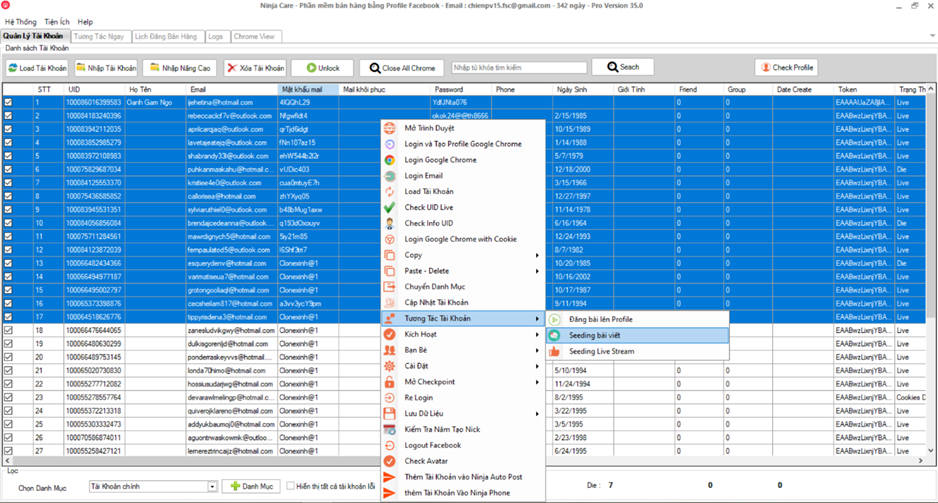
Task: Switch to the Chrome View tab
Action: pyautogui.click(x=254, y=36)
